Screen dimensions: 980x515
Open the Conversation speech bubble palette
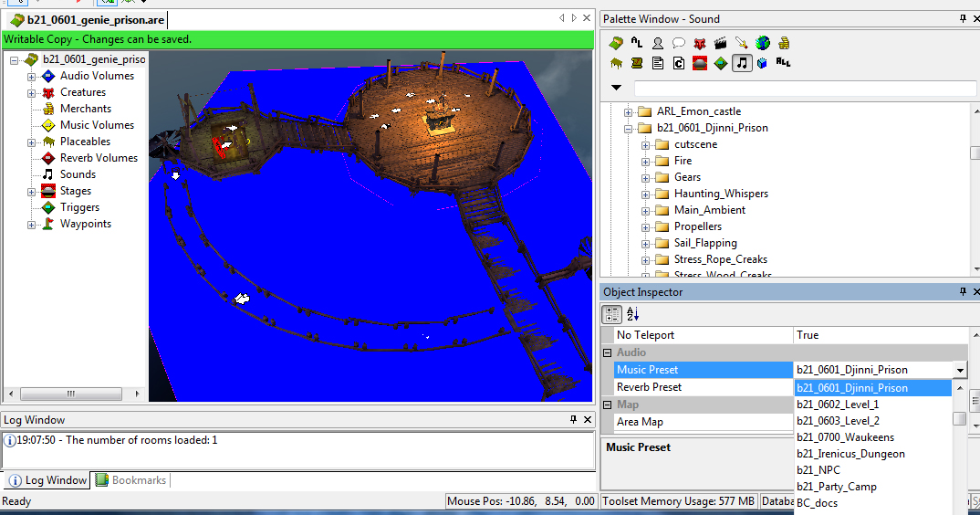click(x=678, y=43)
